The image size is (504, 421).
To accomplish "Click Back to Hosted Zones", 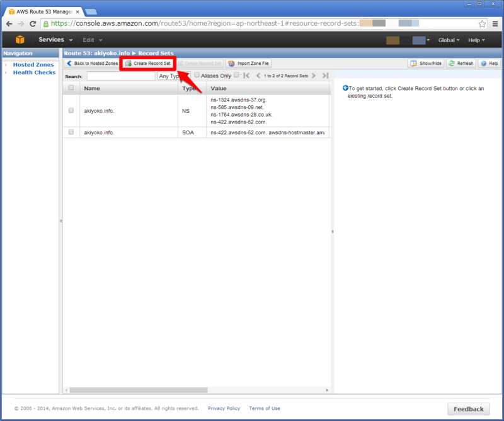I will 92,64.
